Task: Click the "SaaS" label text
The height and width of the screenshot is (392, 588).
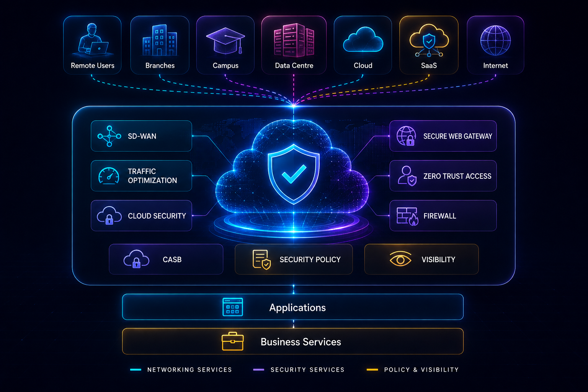Action: click(429, 66)
